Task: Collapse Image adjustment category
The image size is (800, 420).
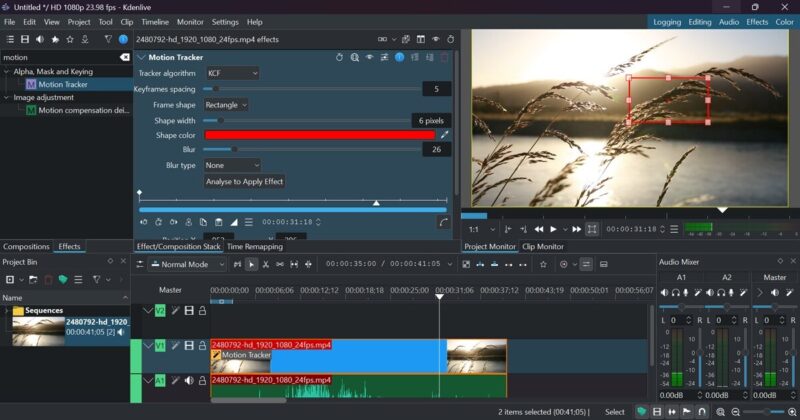Action: pyautogui.click(x=7, y=97)
